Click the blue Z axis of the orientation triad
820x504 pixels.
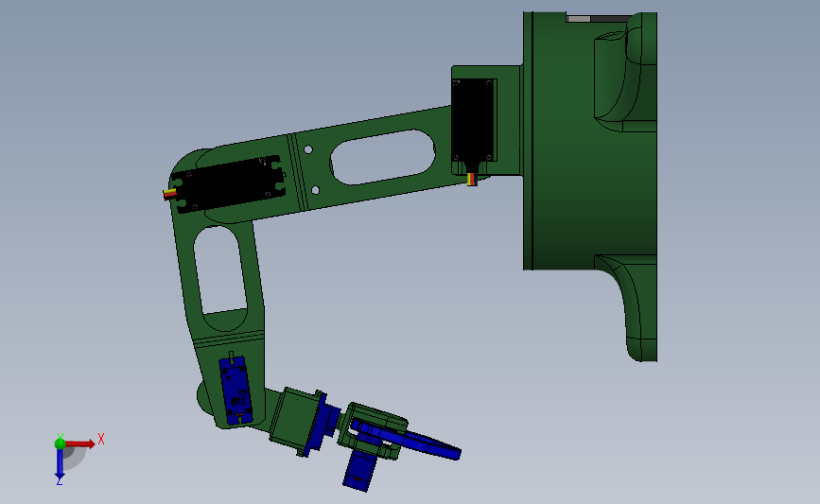tap(60, 463)
